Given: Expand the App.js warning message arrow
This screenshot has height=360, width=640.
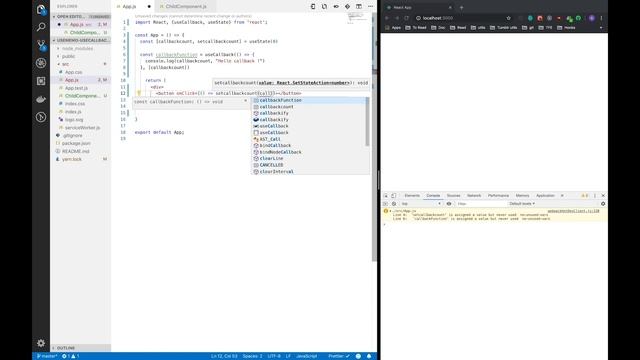Looking at the screenshot, I should pyautogui.click(x=391, y=211).
